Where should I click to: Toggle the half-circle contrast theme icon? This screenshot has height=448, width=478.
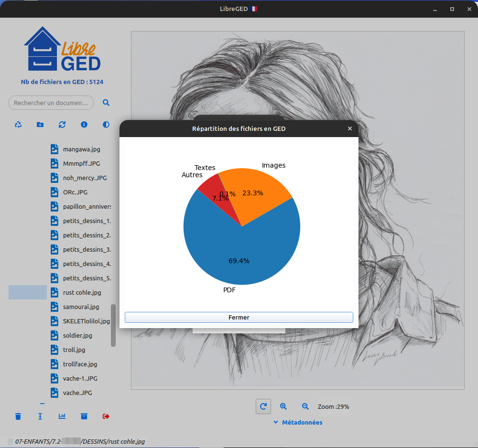click(106, 125)
